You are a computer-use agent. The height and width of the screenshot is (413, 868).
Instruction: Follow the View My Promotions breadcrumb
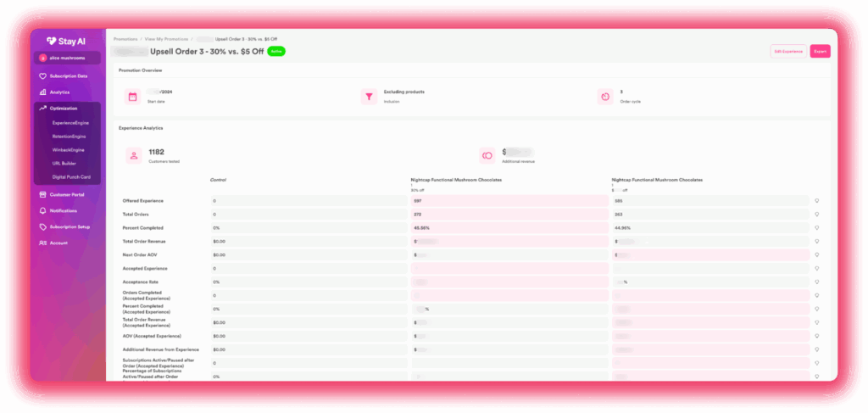(x=166, y=39)
